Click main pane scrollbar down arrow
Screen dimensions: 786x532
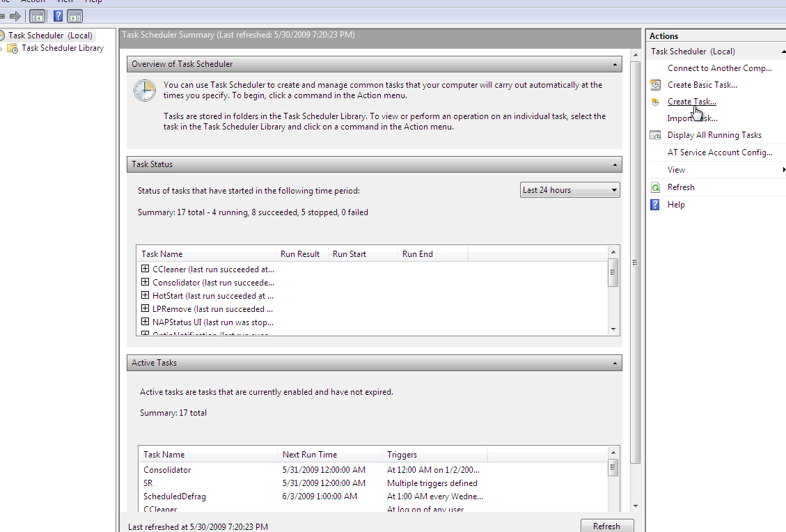click(x=635, y=506)
